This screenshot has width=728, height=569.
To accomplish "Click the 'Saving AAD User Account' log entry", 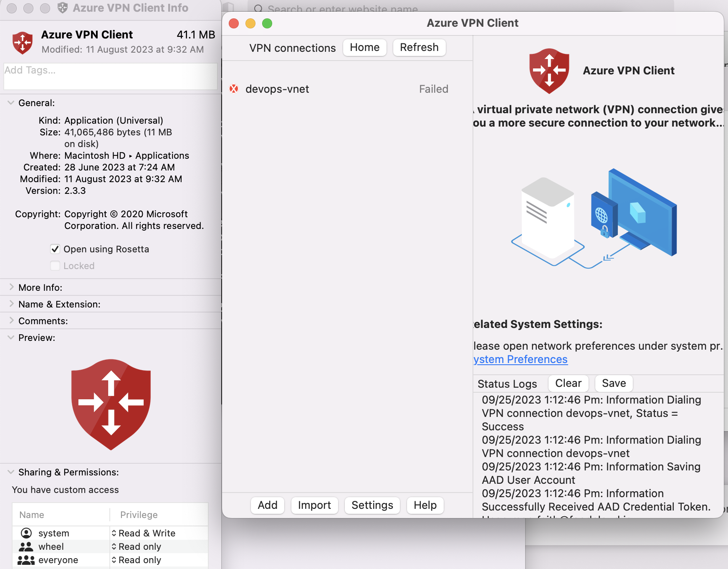I will [591, 473].
